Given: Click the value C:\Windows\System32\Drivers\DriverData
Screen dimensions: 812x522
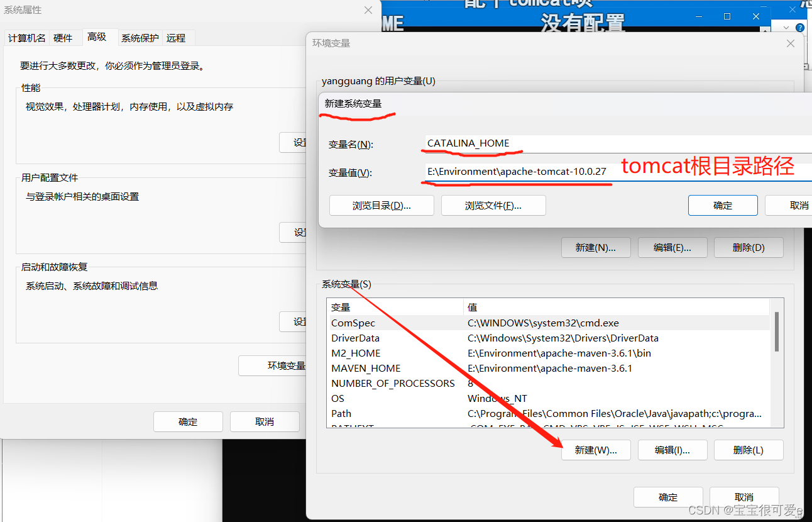Looking at the screenshot, I should (563, 338).
